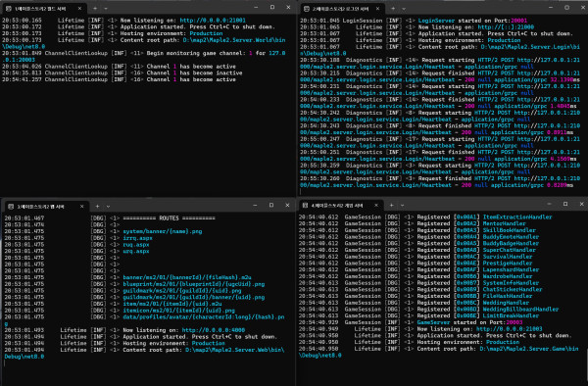Close the 3.메이플스토리2 웹 서버 tab
Image resolution: width=588 pixels, height=386 pixels.
click(81, 207)
